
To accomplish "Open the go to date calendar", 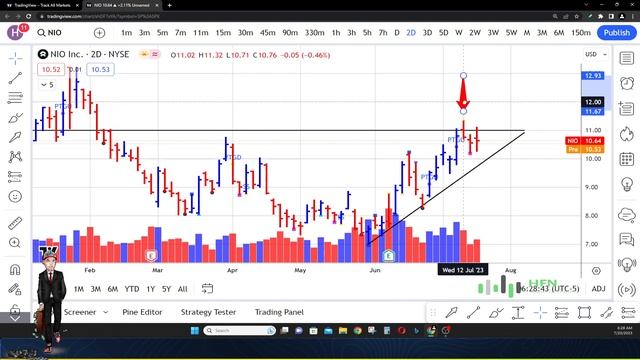I will pyautogui.click(x=207, y=289).
